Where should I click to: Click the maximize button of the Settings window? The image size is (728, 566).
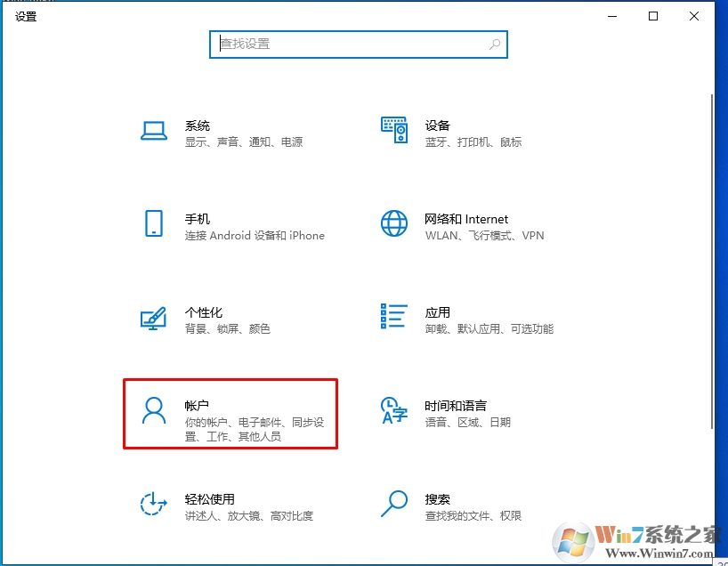tap(652, 16)
